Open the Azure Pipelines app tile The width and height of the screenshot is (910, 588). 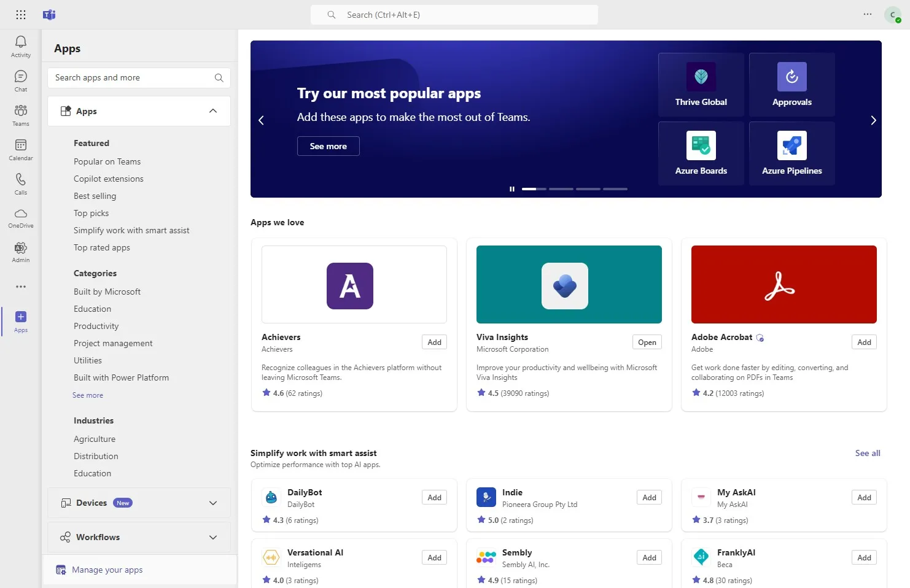[792, 153]
